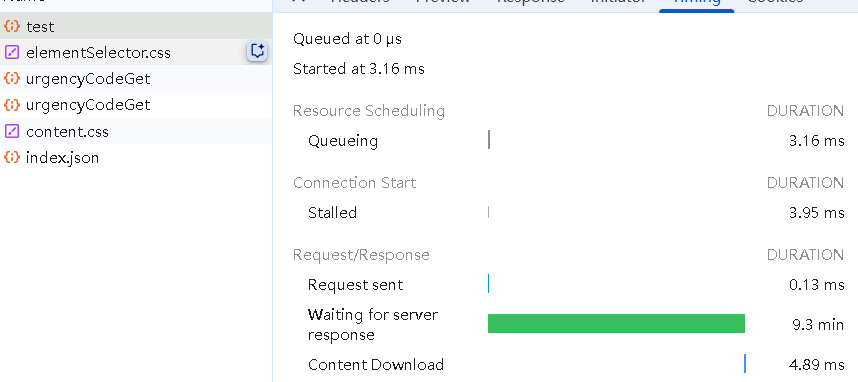Screen dimensions: 858x382
Task: Select the index.json request name
Action: click(x=62, y=158)
